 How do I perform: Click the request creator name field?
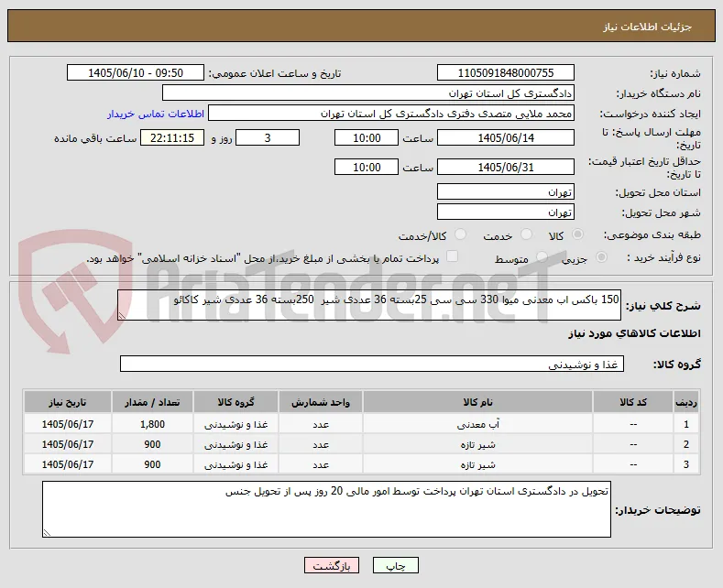coord(391,114)
